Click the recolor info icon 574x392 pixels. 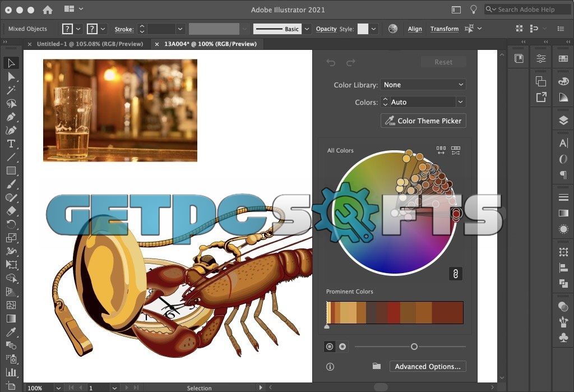330,366
